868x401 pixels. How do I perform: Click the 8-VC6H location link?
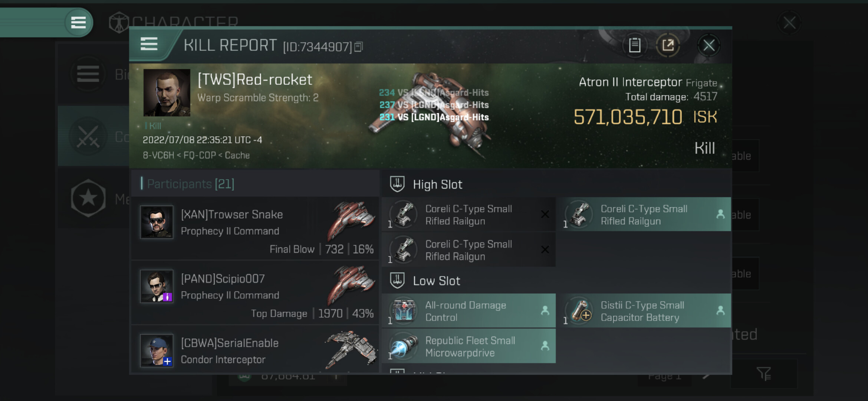[x=158, y=155]
